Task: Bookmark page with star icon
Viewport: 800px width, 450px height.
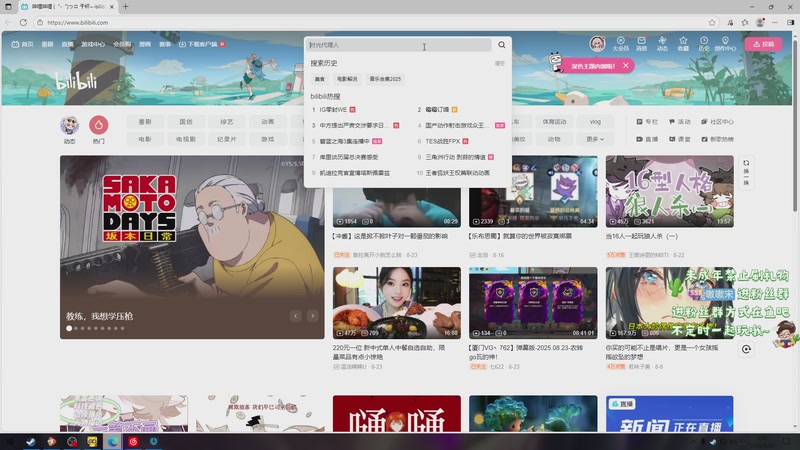Action: [712, 22]
